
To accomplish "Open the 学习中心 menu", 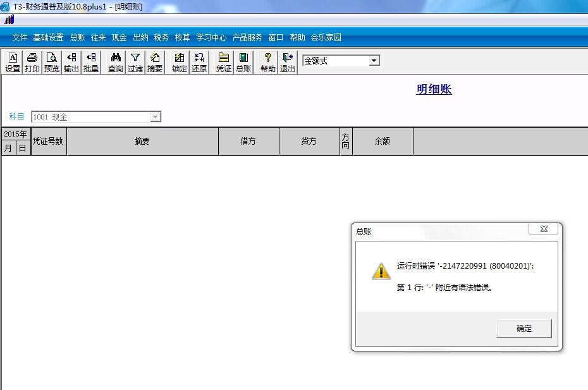I will [x=212, y=37].
